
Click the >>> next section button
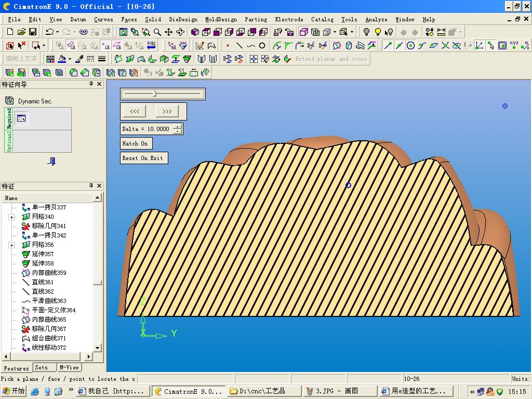(x=167, y=111)
